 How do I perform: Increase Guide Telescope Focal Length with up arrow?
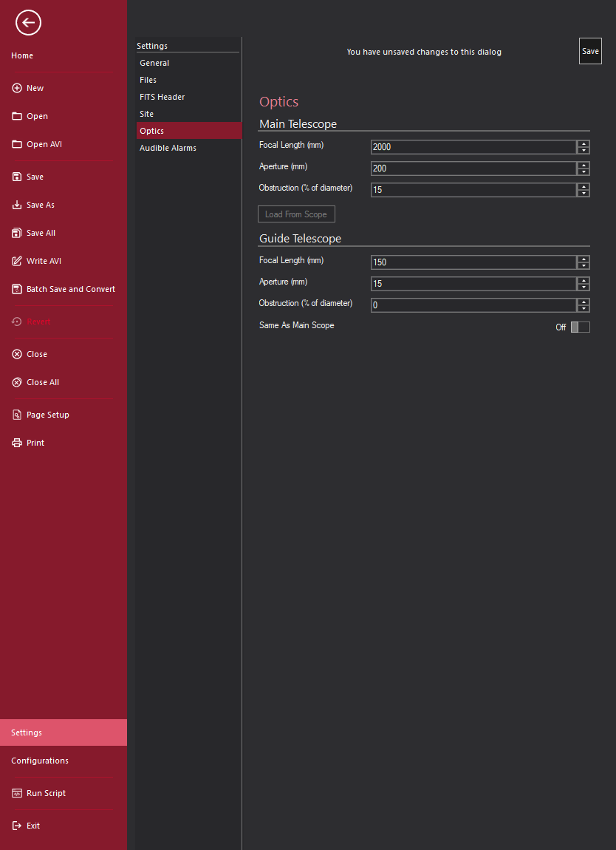(584, 259)
